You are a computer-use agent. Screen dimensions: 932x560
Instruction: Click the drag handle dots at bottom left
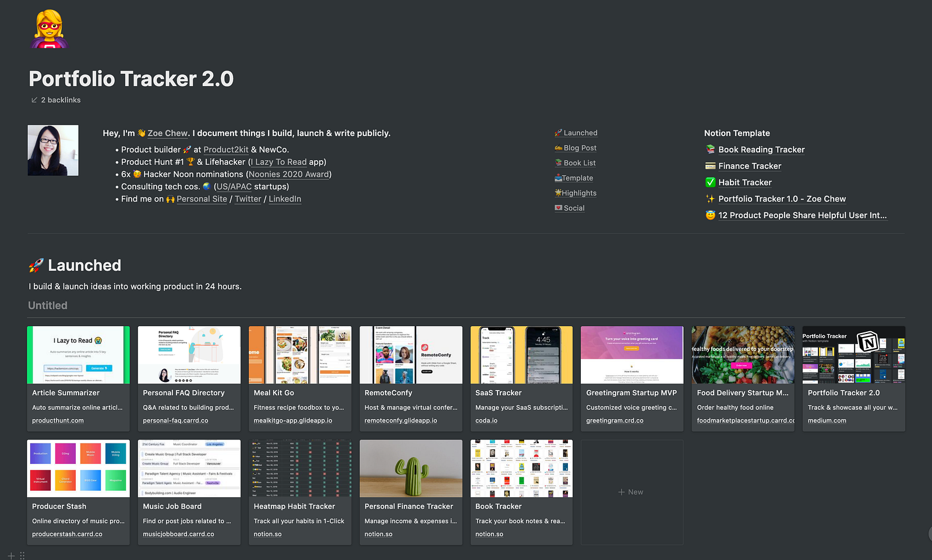(x=22, y=555)
